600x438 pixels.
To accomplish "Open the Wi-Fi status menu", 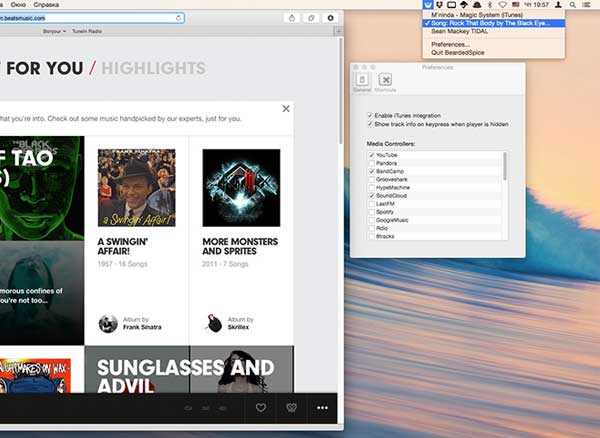I will [503, 5].
